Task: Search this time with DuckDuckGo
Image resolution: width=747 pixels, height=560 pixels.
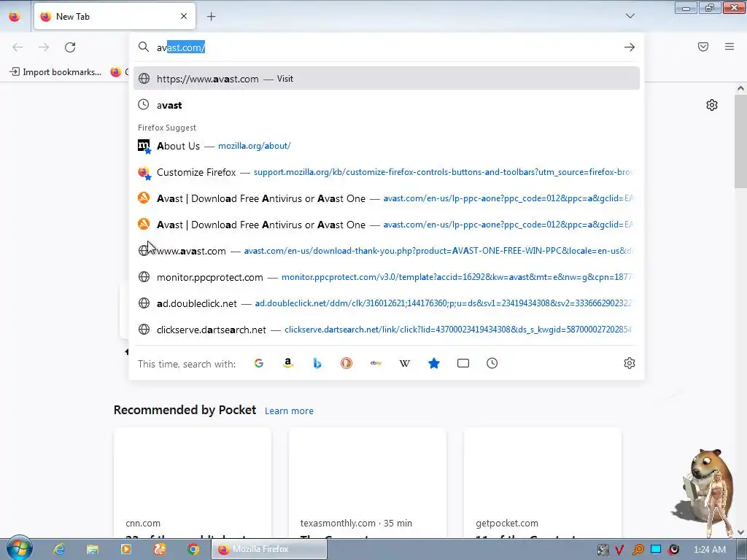Action: pos(347,363)
